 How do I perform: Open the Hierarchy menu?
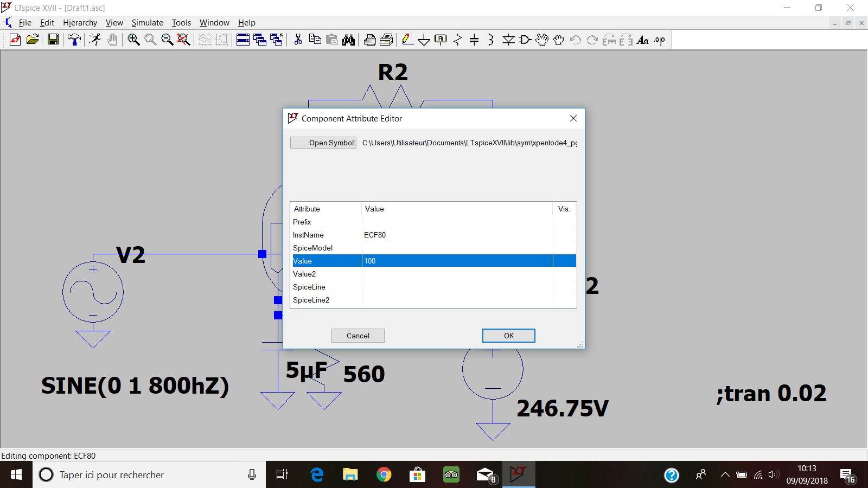click(80, 23)
